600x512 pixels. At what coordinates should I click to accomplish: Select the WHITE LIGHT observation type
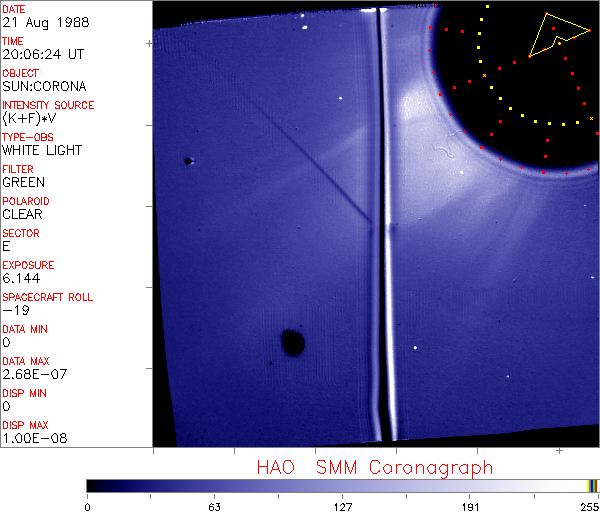point(42,150)
